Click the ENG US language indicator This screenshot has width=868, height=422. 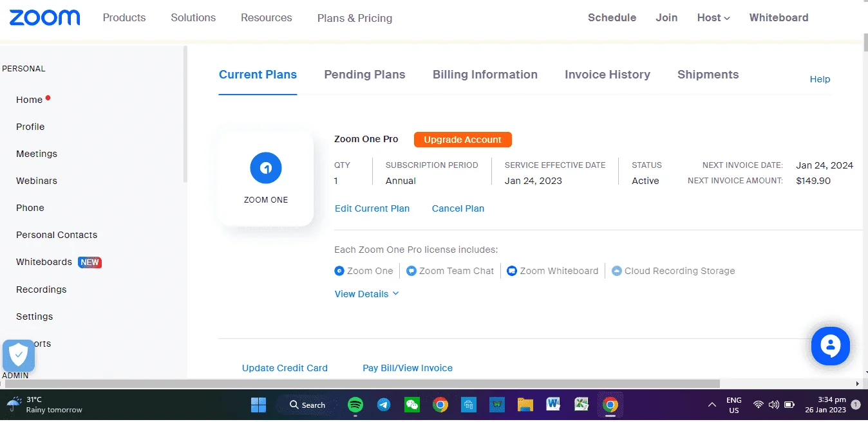pos(734,405)
